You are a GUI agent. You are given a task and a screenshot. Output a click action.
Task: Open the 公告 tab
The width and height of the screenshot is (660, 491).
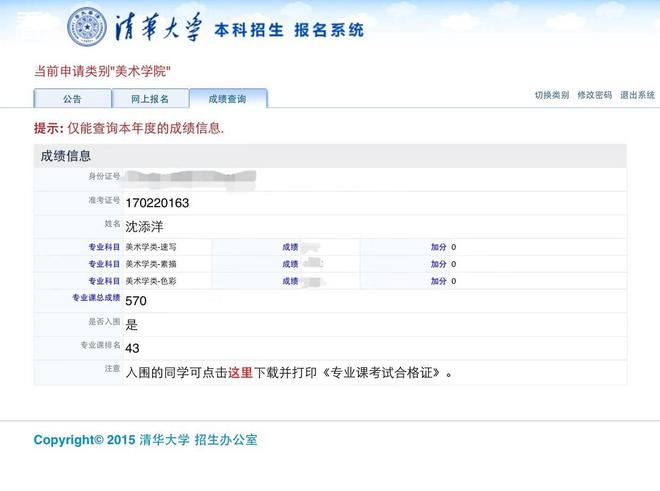[x=72, y=99]
